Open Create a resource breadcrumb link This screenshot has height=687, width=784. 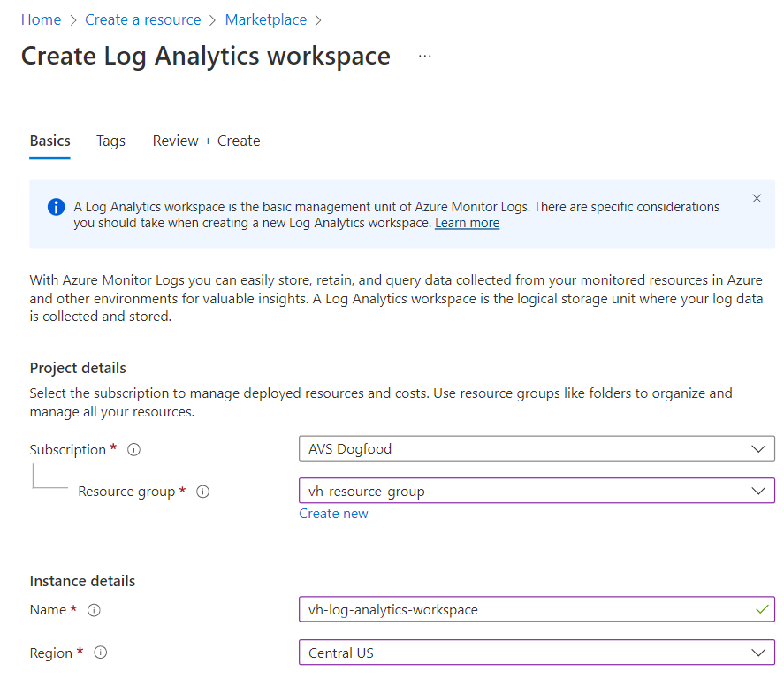142,19
